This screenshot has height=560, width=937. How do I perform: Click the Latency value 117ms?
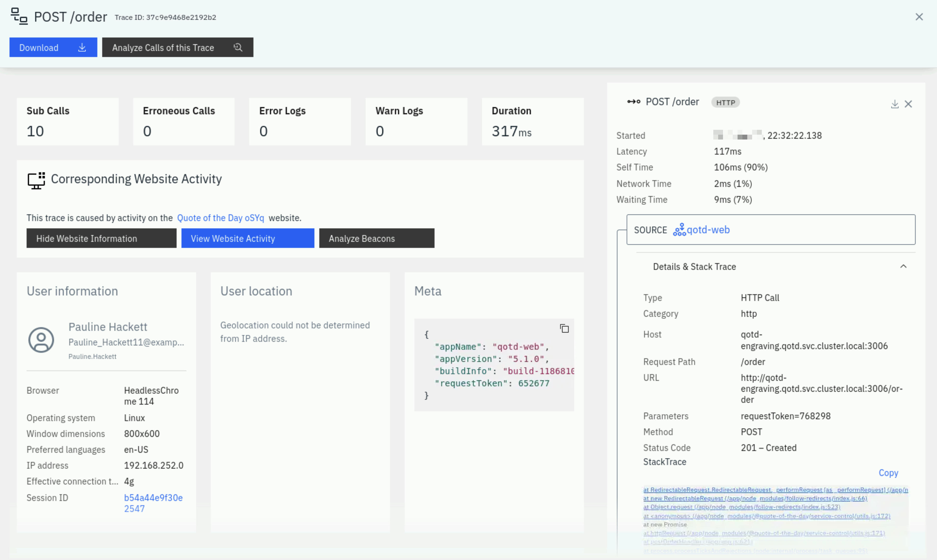click(727, 151)
